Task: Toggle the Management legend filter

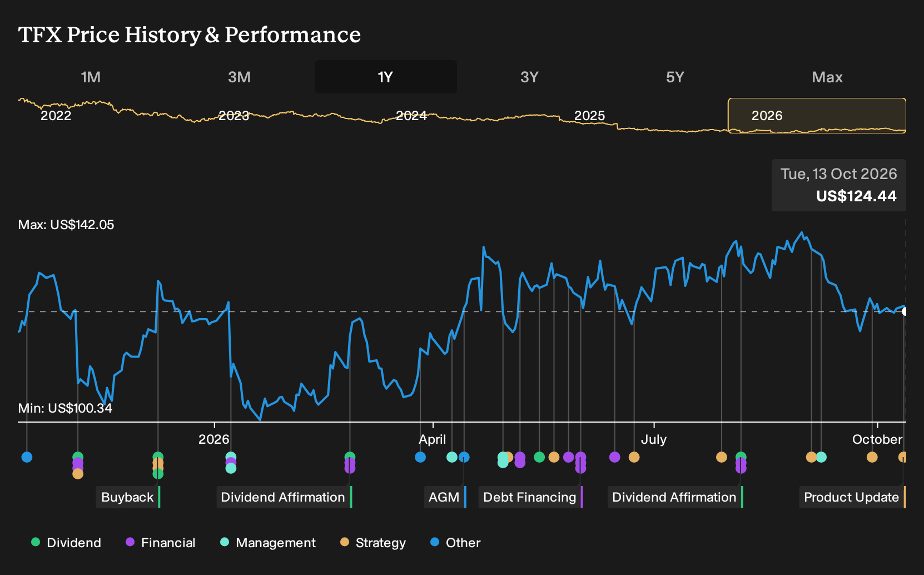Action: [268, 543]
